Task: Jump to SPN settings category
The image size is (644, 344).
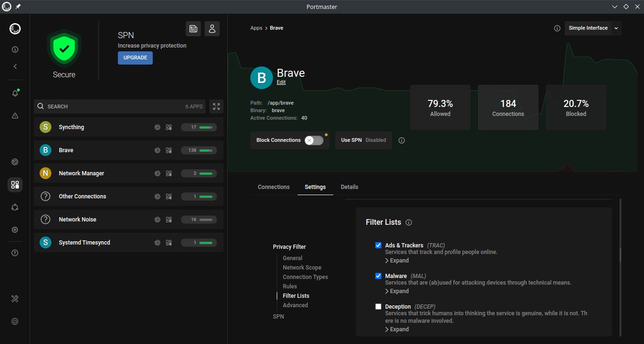Action: (279, 317)
